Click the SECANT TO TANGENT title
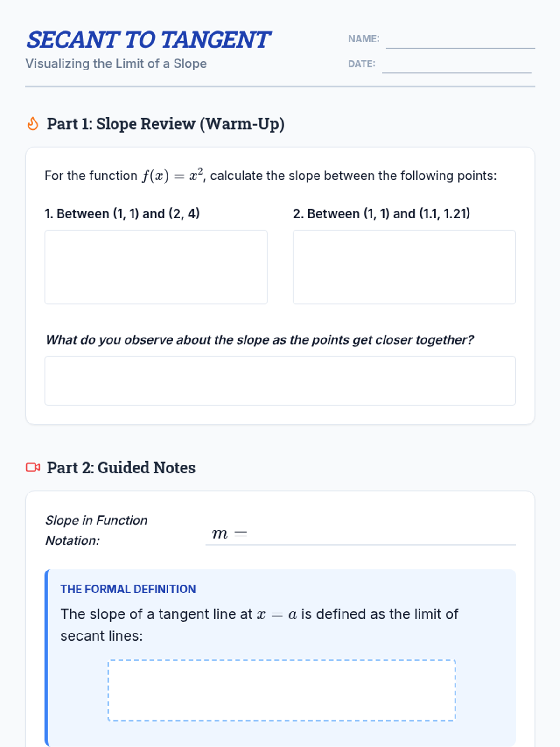The width and height of the screenshot is (560, 747). coord(148,40)
